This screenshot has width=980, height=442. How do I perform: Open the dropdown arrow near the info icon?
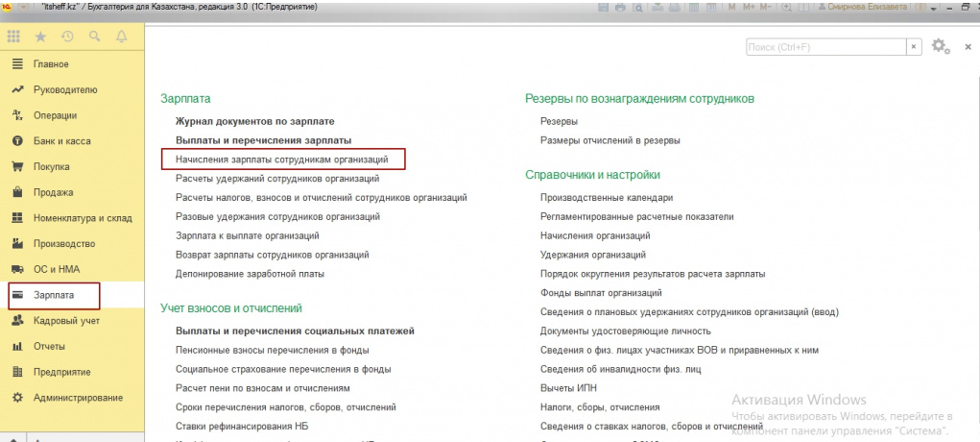[933, 8]
